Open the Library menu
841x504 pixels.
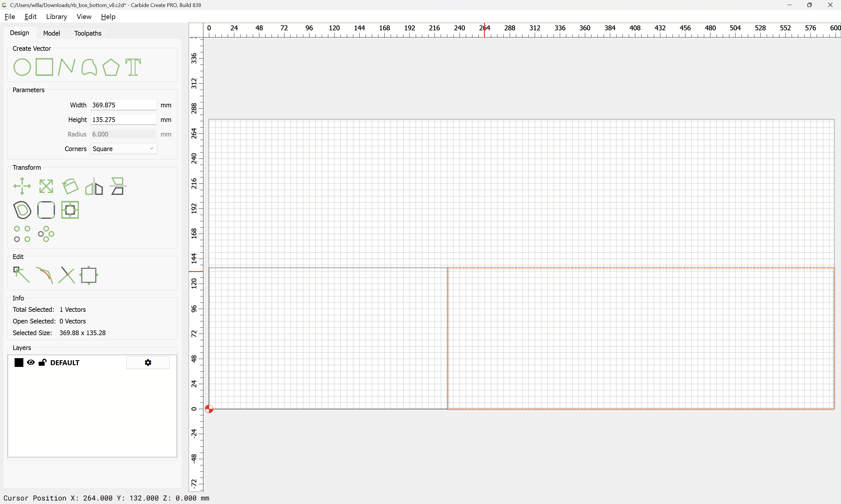(56, 17)
